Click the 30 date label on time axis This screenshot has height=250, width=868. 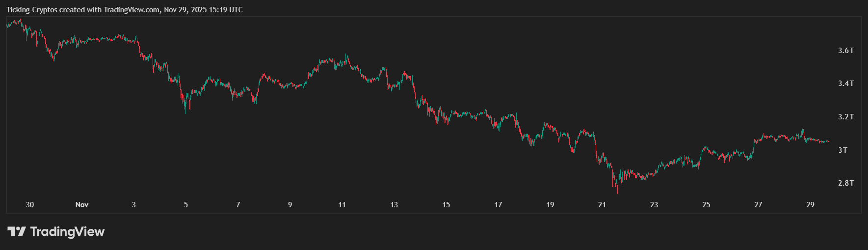30,205
